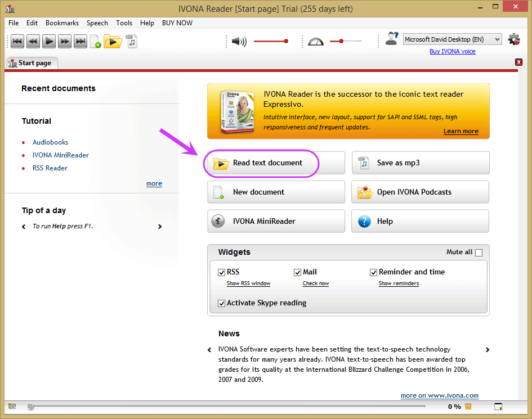The width and height of the screenshot is (532, 419).
Task: Open the Speech menu
Action: [97, 22]
